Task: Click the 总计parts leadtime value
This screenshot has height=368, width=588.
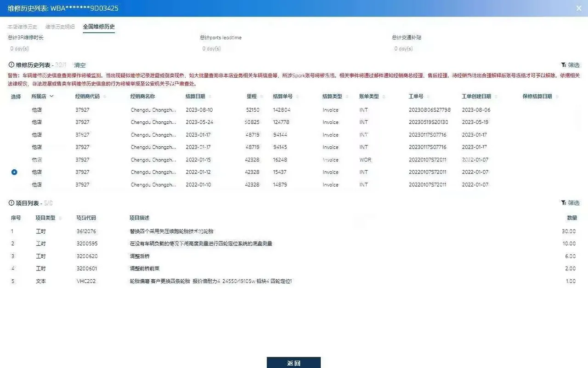Action: pos(211,49)
